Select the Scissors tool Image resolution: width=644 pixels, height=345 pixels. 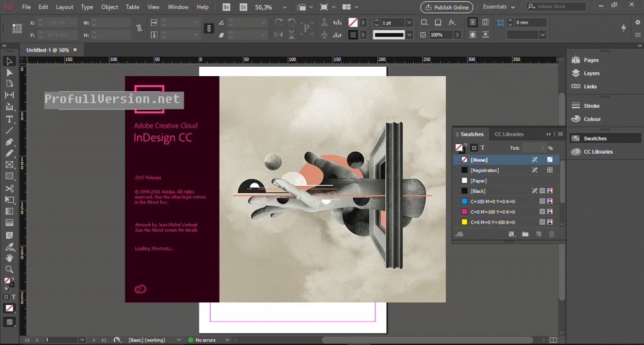(9, 189)
